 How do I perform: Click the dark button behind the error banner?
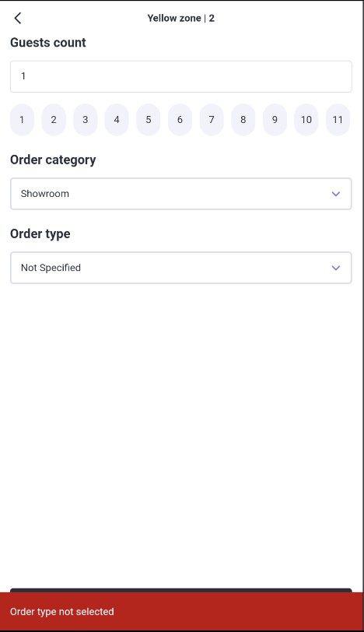point(180,591)
